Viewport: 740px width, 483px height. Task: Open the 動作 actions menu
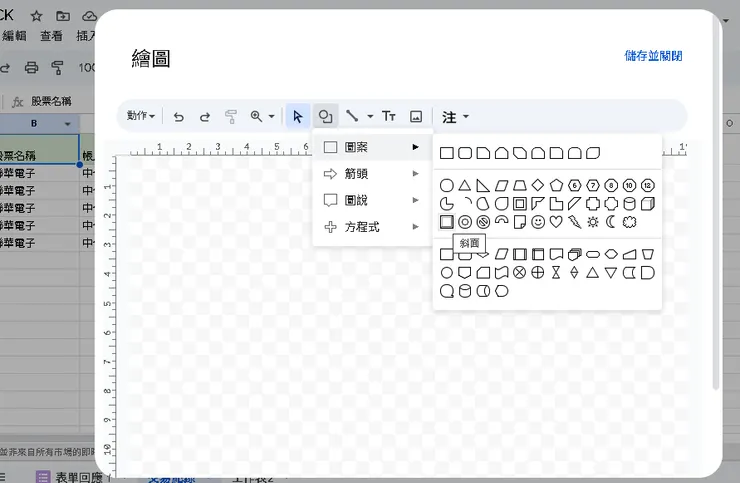pos(141,116)
